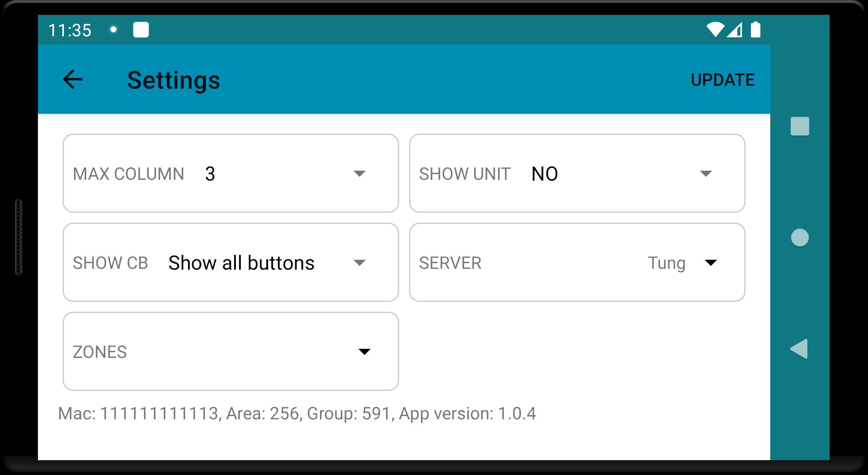Image resolution: width=868 pixels, height=475 pixels.
Task: Tap the UPDATE button
Action: [x=722, y=80]
